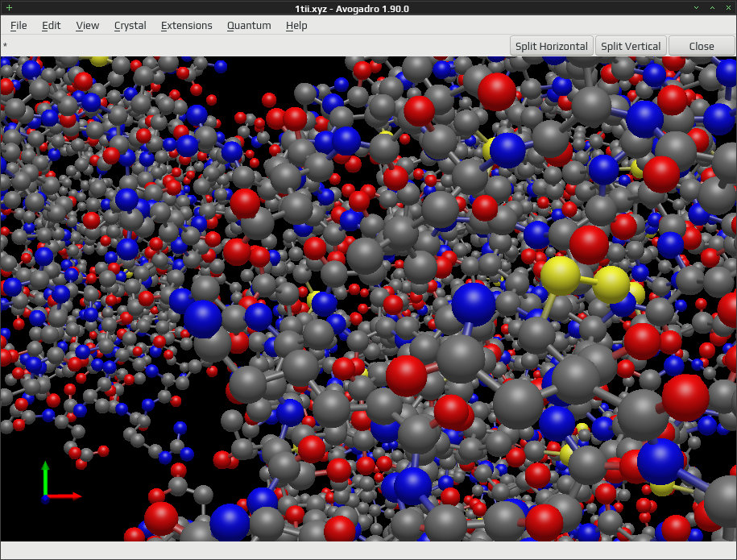The image size is (737, 560).
Task: Close the Avogadro window via title bar X
Action: pos(728,8)
